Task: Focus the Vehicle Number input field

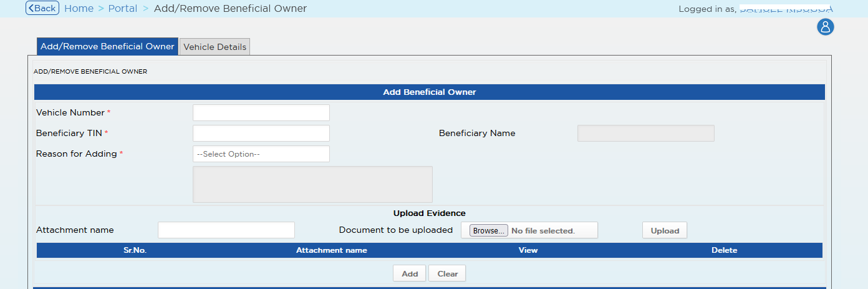Action: click(261, 112)
